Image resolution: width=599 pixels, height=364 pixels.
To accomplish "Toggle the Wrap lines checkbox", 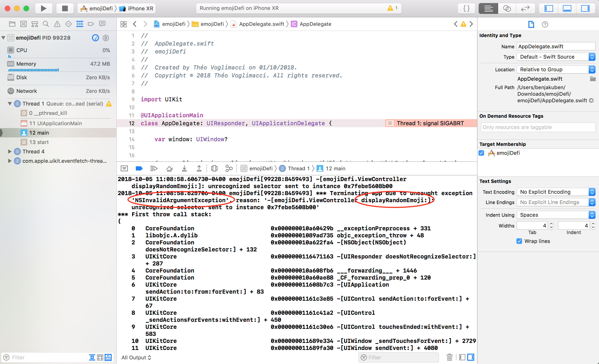I will pyautogui.click(x=519, y=241).
